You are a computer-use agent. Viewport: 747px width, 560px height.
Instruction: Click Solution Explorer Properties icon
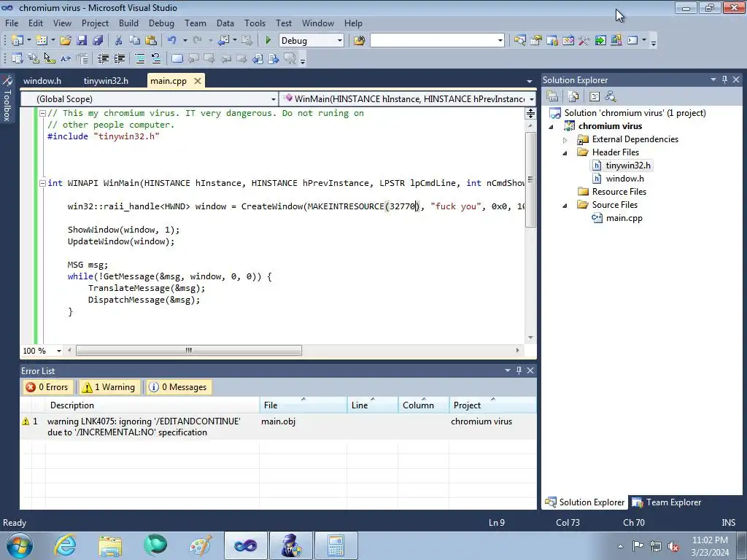pos(553,96)
